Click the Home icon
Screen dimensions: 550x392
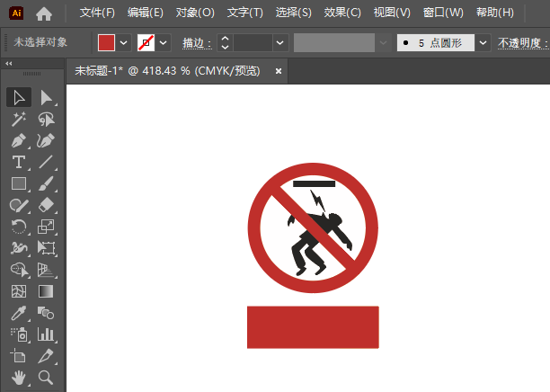coord(44,13)
